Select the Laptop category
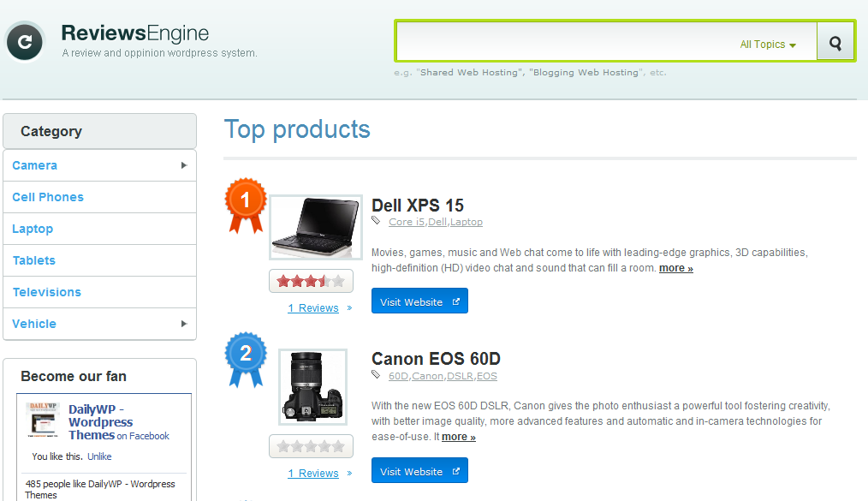This screenshot has height=501, width=868. 33,229
